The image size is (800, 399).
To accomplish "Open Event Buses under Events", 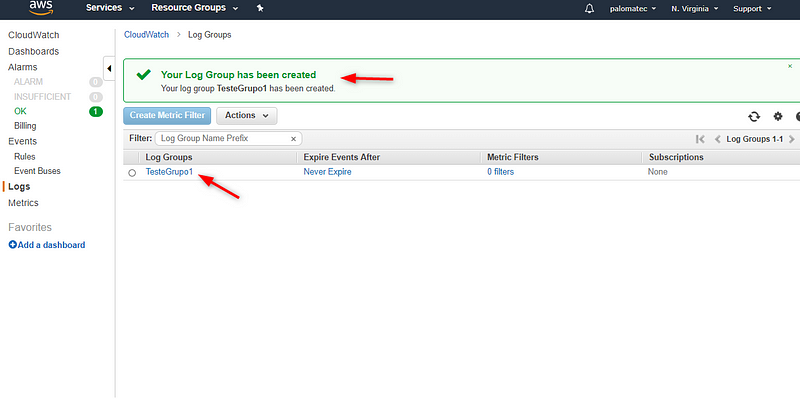I will [x=37, y=171].
